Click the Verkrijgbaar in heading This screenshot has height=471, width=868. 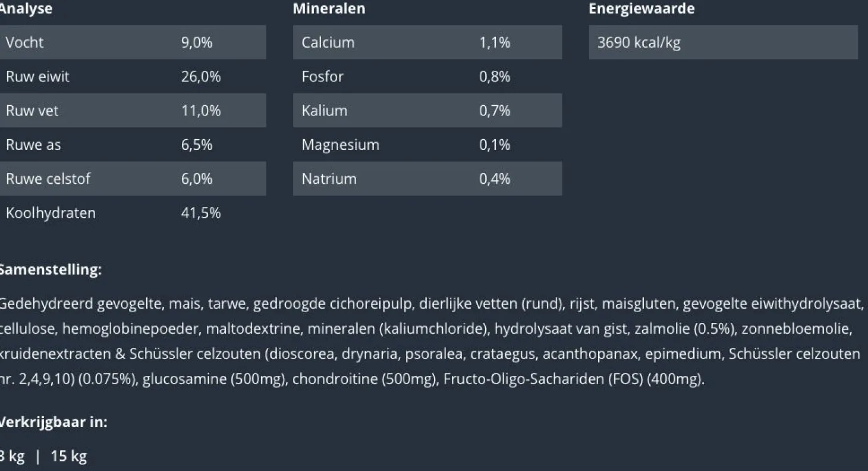[52, 422]
